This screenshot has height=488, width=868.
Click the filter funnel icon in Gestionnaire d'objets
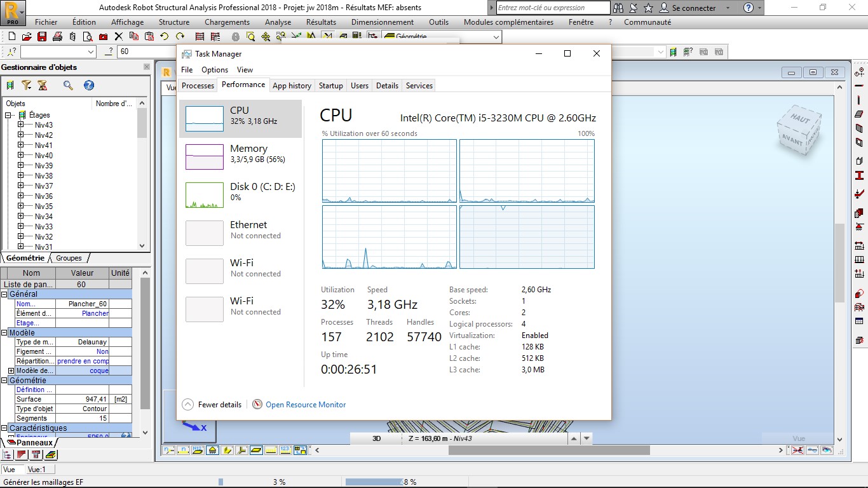26,85
